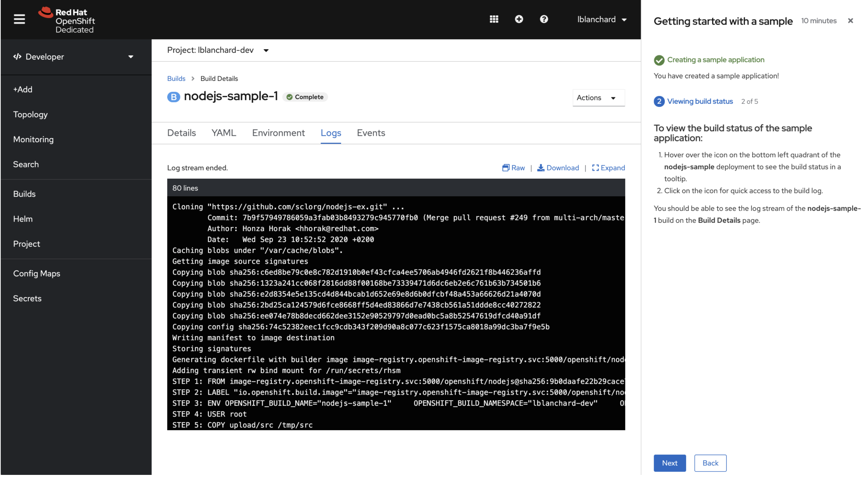Click the Raw link text
Viewport: 868px width, 477px height.
click(518, 168)
